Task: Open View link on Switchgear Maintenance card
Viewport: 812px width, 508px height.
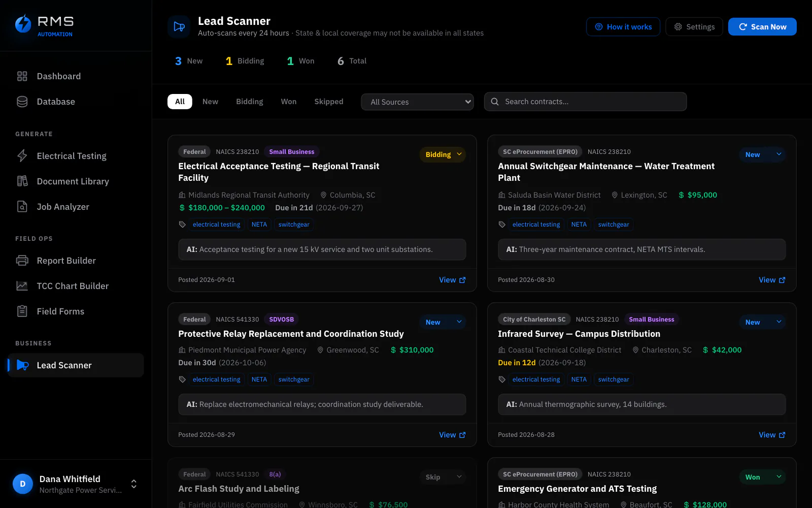Action: [x=772, y=280]
